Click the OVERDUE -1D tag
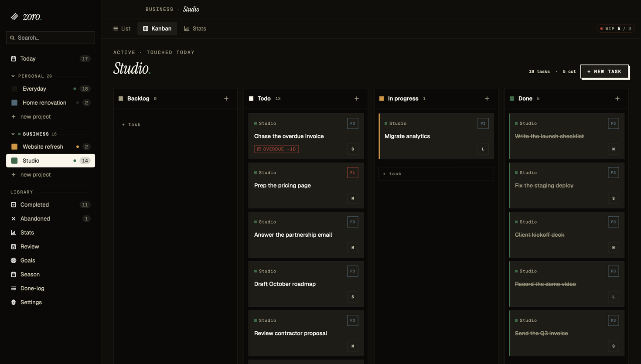The height and width of the screenshot is (364, 641). point(276,149)
